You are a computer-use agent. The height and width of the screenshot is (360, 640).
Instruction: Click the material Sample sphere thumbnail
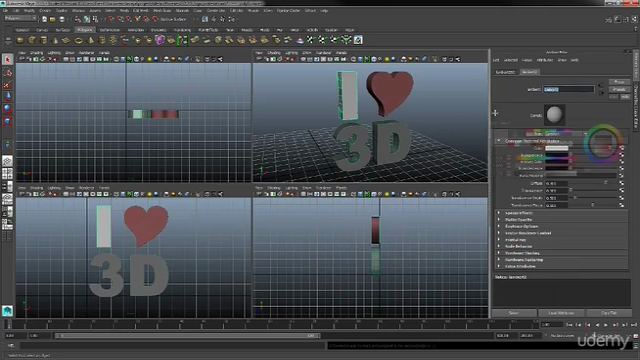click(x=554, y=115)
